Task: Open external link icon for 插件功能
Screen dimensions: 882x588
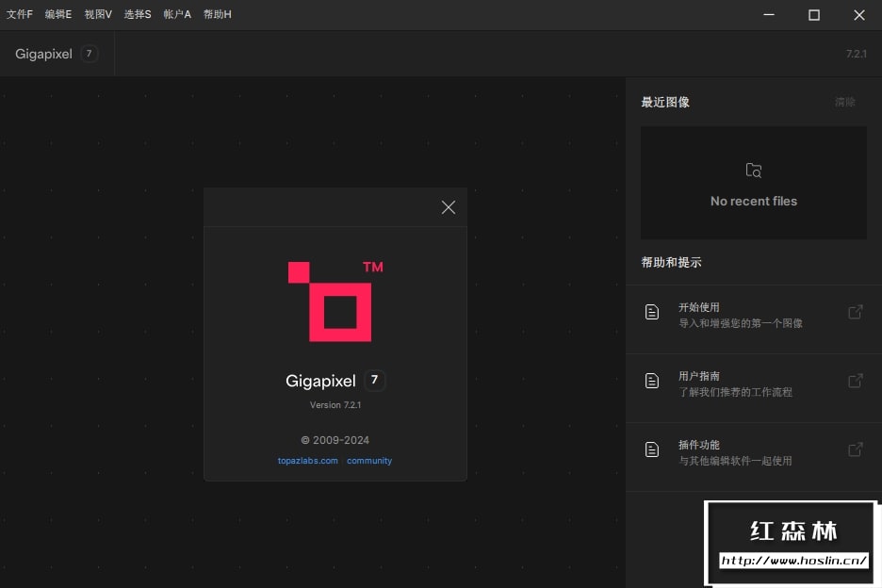Action: pos(856,449)
